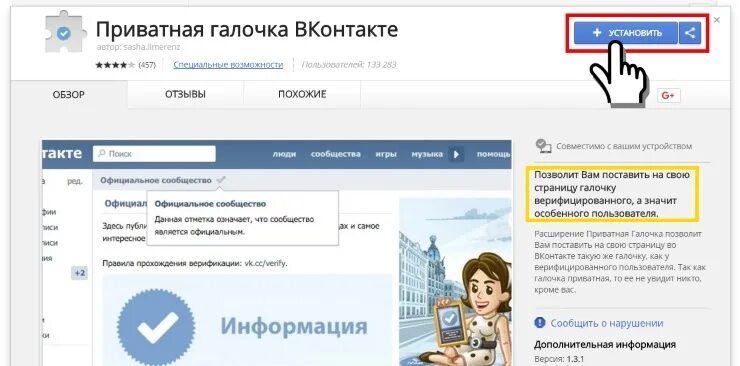
Task: Click the VK Поиск search field in preview
Action: [x=154, y=154]
